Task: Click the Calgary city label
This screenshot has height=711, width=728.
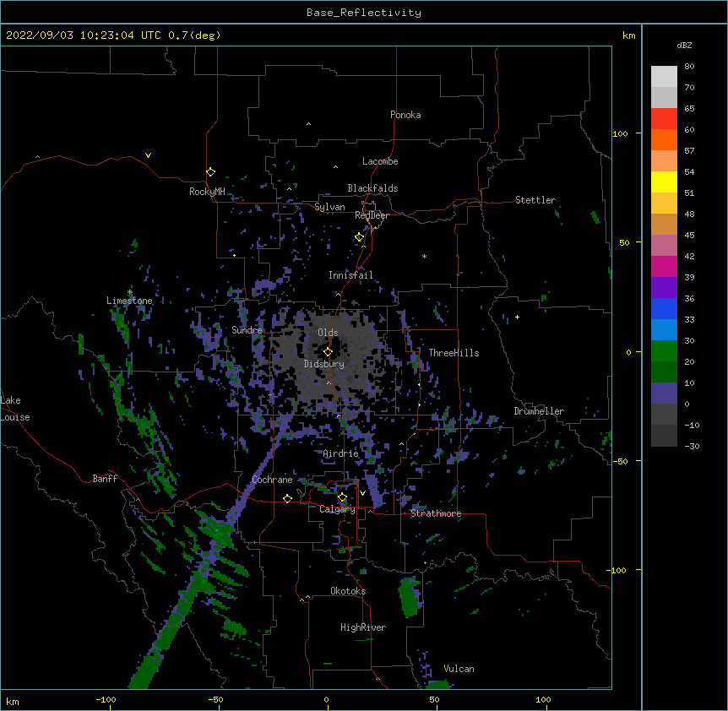Action: (x=338, y=509)
